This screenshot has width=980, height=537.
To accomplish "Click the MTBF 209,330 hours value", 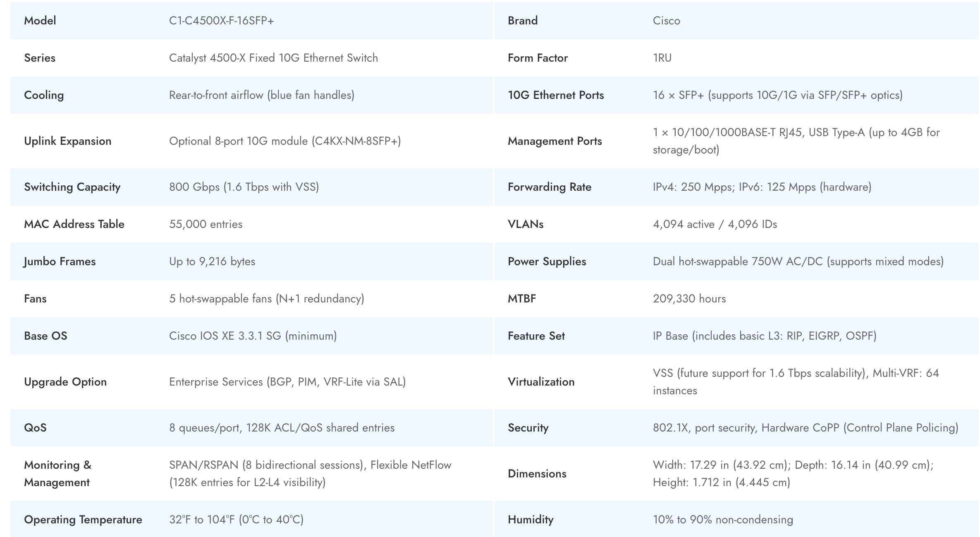I will (x=689, y=299).
